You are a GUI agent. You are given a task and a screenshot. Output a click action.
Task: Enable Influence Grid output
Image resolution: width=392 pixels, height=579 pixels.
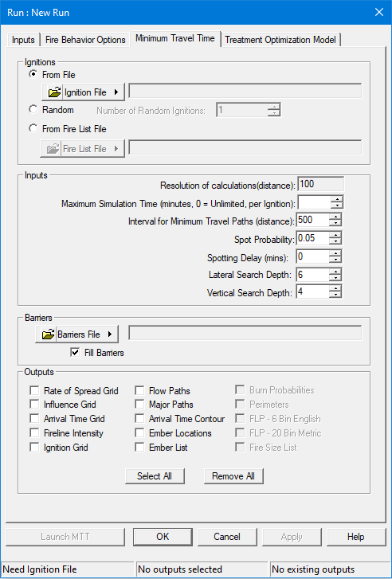pos(34,405)
